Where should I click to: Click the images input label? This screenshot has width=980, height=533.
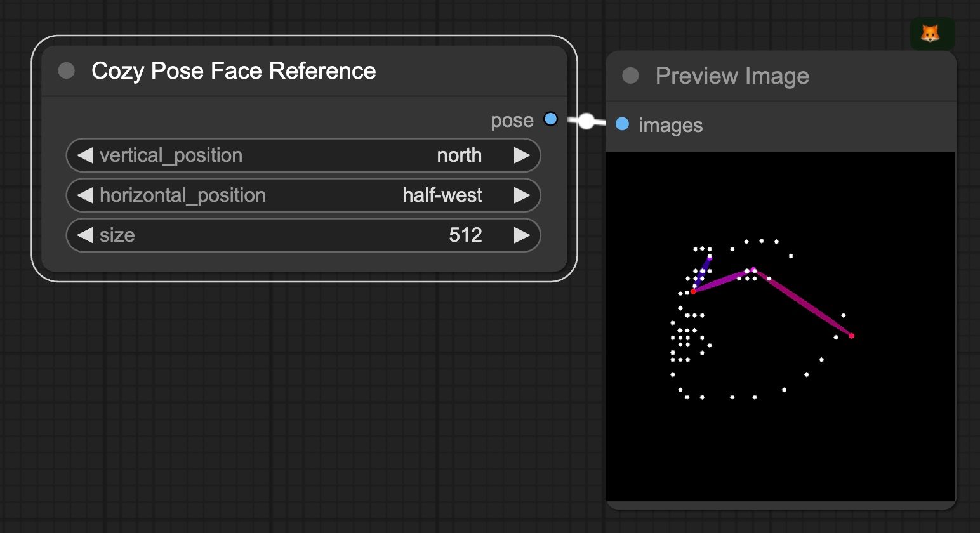point(670,125)
